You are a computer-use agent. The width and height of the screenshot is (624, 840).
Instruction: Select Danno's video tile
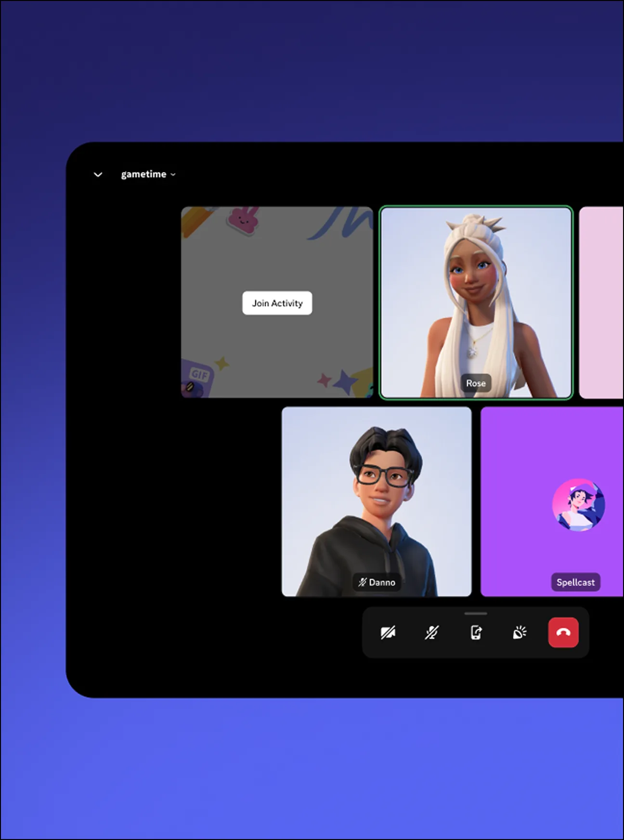click(x=377, y=501)
